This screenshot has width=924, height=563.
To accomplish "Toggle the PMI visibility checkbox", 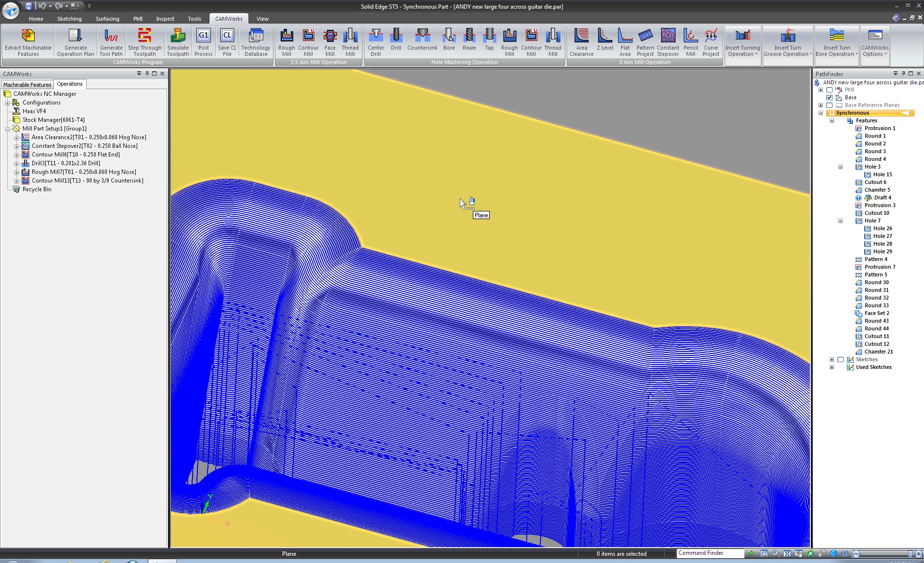I will point(830,90).
